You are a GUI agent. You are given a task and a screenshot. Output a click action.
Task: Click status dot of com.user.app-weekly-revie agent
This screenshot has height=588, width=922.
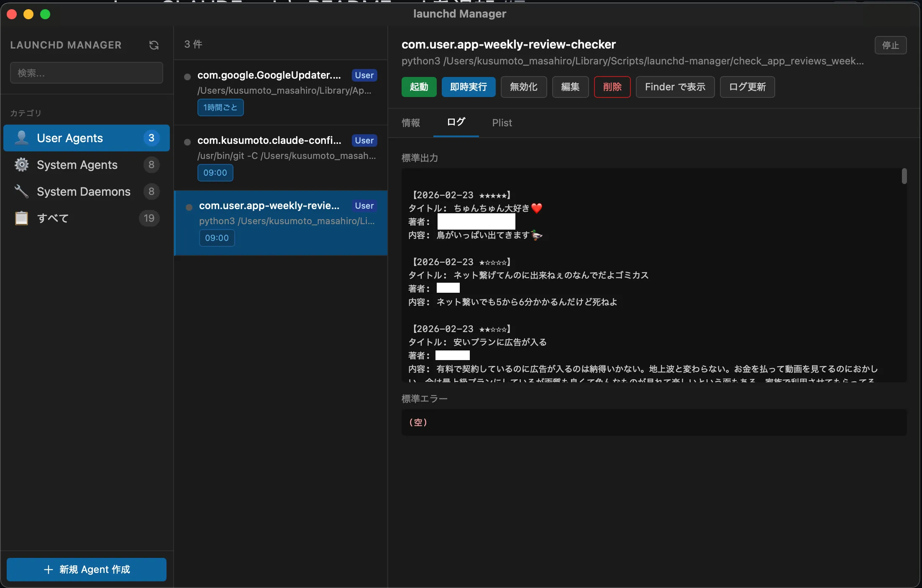click(x=189, y=207)
